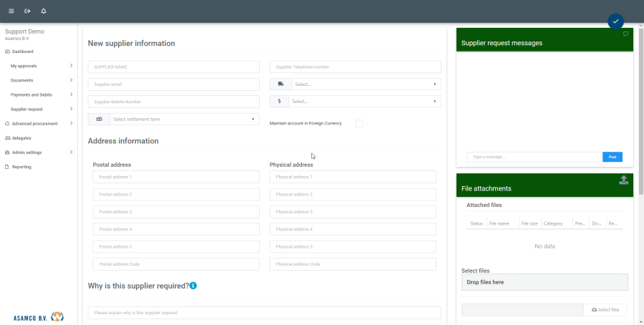Toggle Maintain account in Foreign Currency checkbox
This screenshot has height=325, width=644.
click(359, 123)
